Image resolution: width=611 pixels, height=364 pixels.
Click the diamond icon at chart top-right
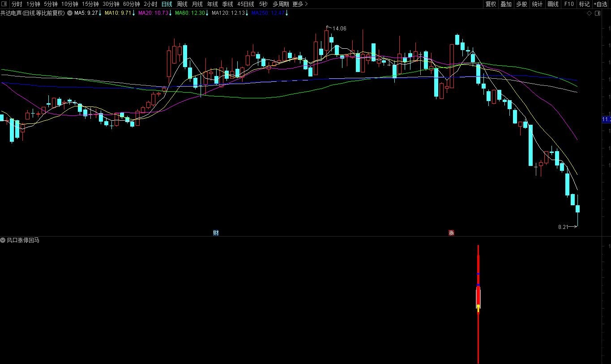(590, 13)
